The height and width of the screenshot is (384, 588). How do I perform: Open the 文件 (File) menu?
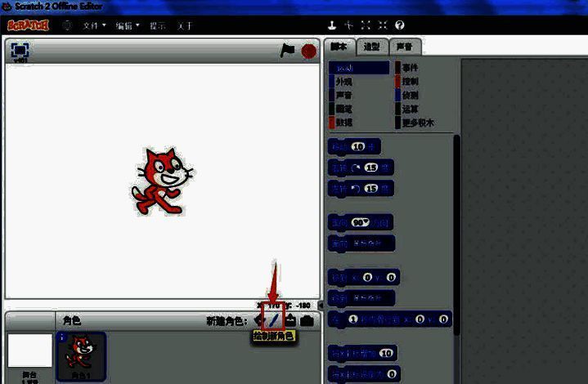click(x=94, y=25)
